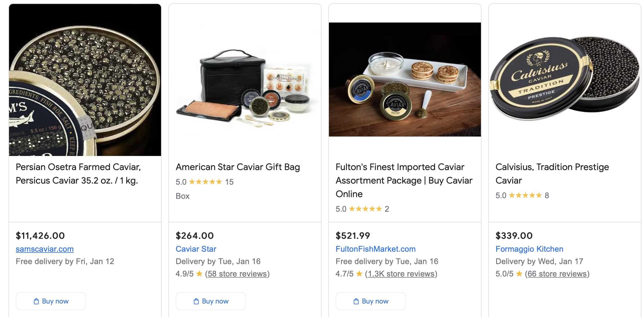
Task: Click the Persian Osetra Farmed Caviar title
Action: (78, 174)
